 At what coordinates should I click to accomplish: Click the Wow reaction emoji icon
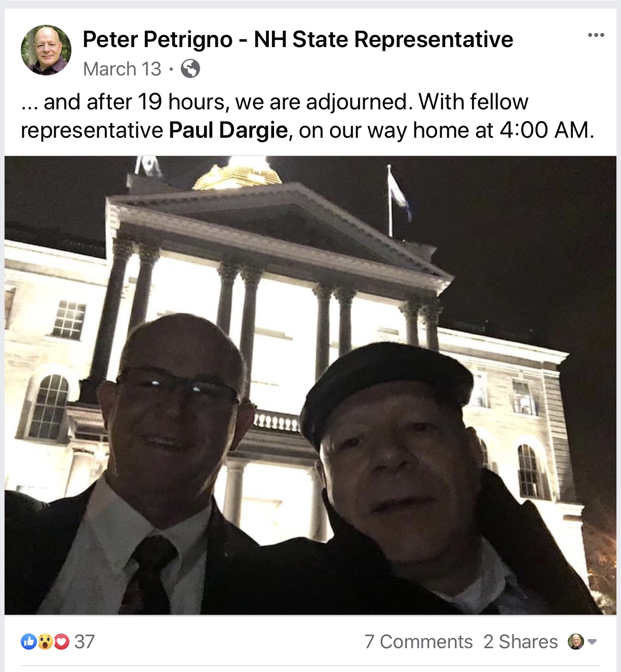pos(45,642)
